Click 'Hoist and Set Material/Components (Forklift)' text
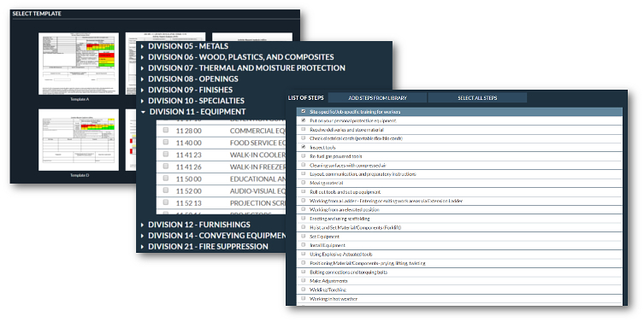This screenshot has width=644, height=322. 355,228
